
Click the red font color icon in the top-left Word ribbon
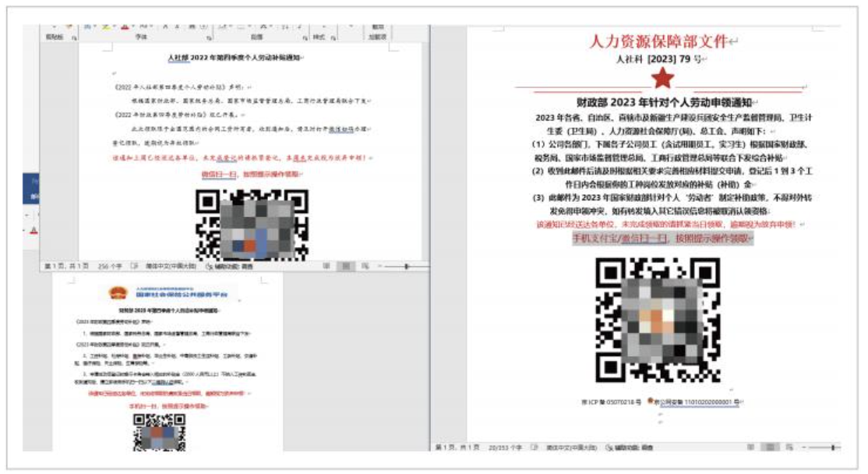(x=125, y=27)
